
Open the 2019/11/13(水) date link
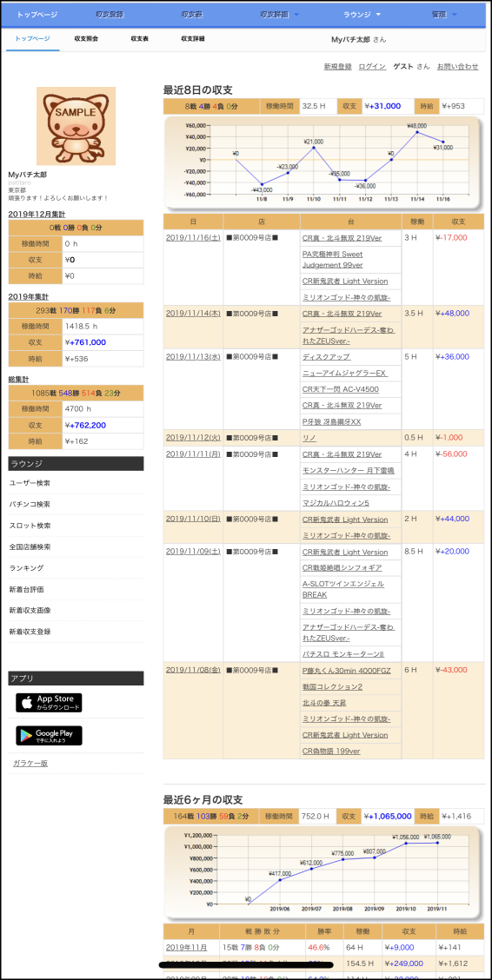[193, 357]
